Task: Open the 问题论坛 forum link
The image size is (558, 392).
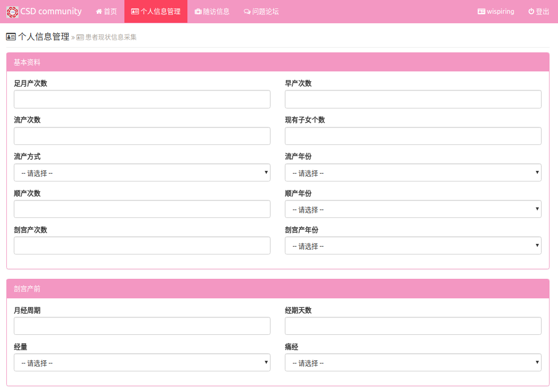Action: click(261, 12)
